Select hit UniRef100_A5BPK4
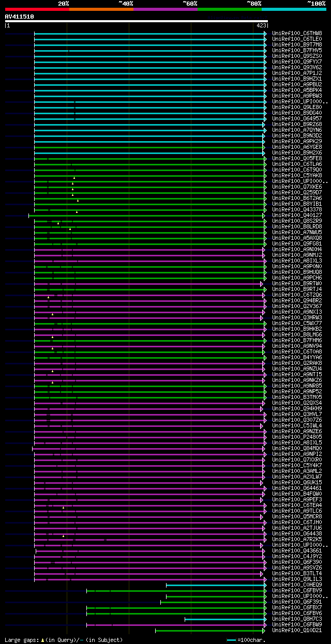This screenshot has height=644, width=331. click(297, 90)
